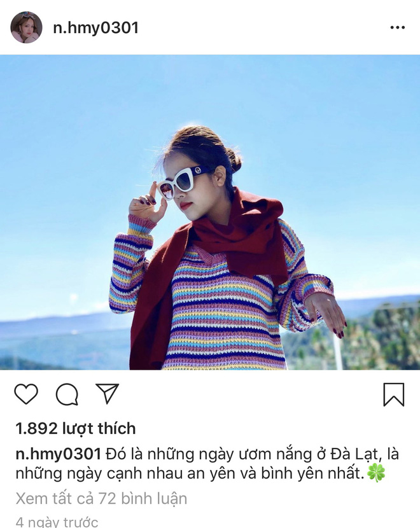The height and width of the screenshot is (528, 420).
Task: Save the post with the bookmark icon
Action: (x=394, y=394)
